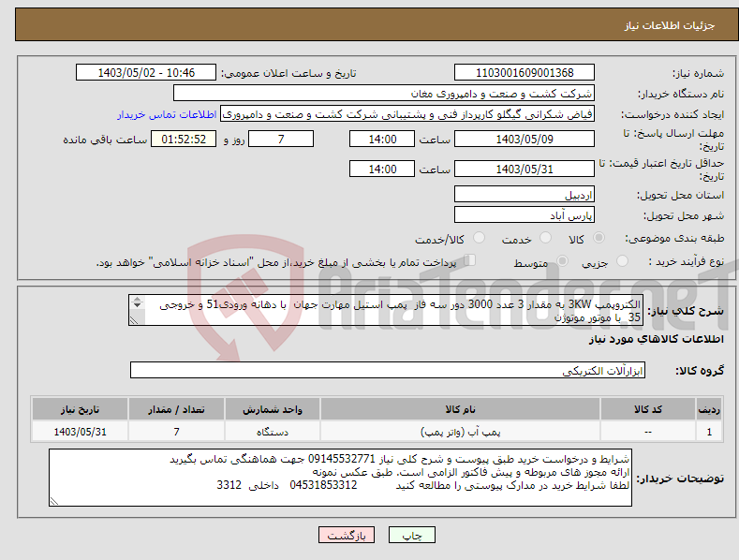739x560 pixels.
Task: Click the چاپ print button
Action: coord(412,536)
